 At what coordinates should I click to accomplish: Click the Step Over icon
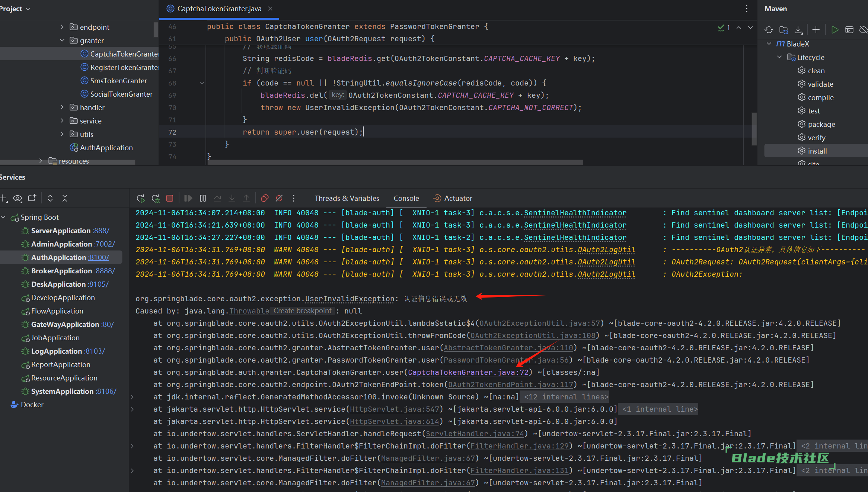217,198
